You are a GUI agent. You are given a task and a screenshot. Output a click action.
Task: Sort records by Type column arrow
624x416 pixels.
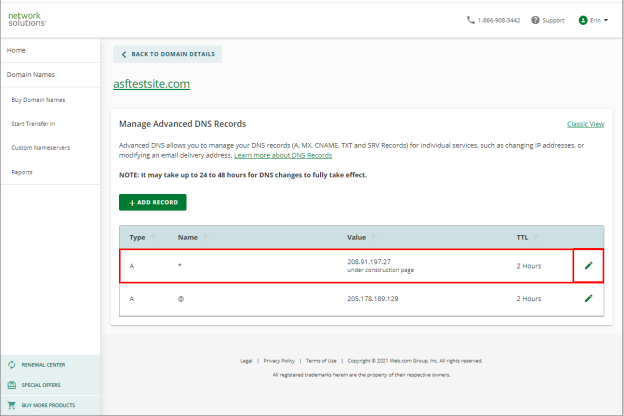[152, 237]
